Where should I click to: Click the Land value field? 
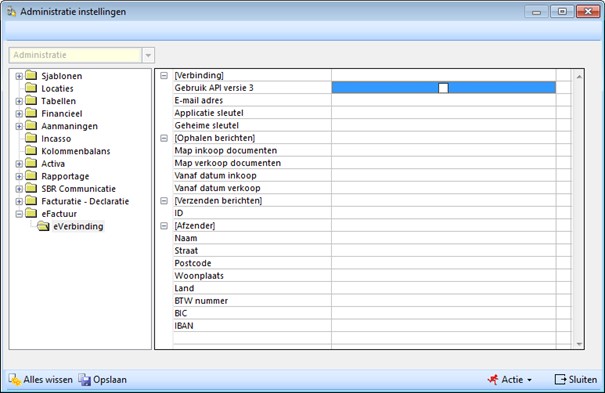tap(444, 288)
